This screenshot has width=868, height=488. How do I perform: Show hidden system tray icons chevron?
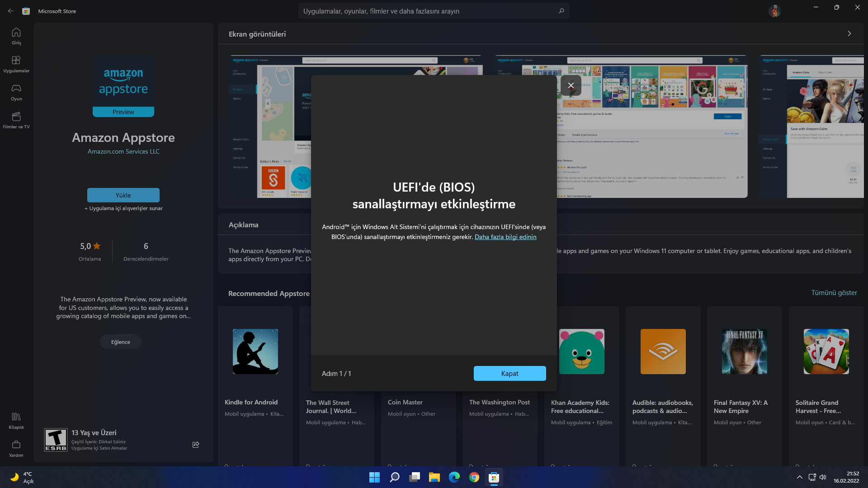click(799, 477)
